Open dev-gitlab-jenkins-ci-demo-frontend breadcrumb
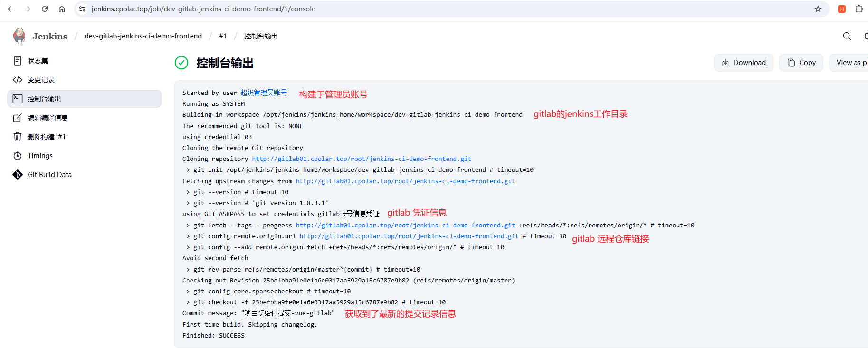This screenshot has height=348, width=868. click(143, 36)
